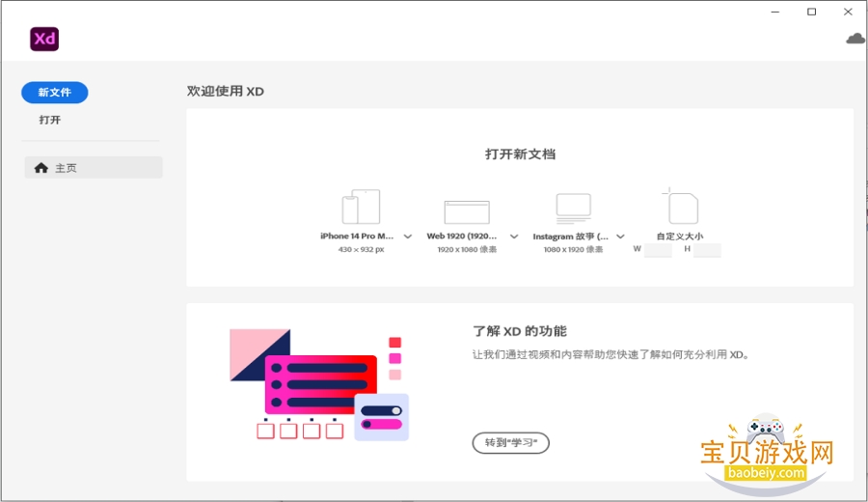Close the XD window

pyautogui.click(x=848, y=12)
